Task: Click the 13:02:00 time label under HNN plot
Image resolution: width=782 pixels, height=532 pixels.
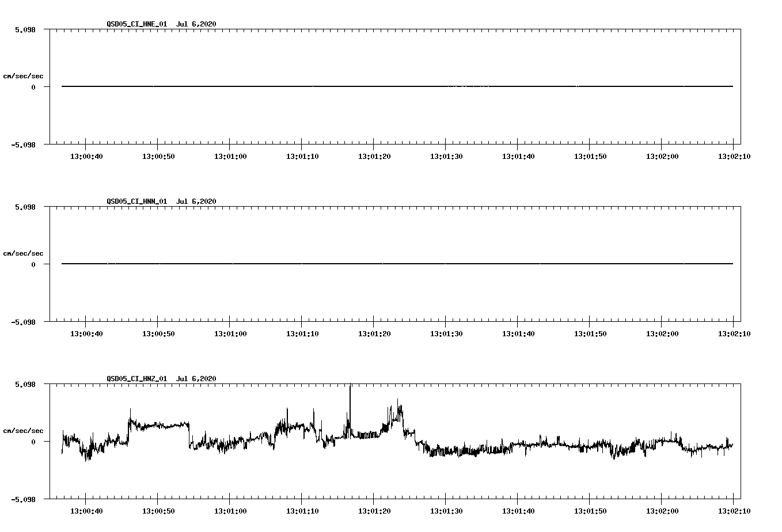Action: (662, 333)
